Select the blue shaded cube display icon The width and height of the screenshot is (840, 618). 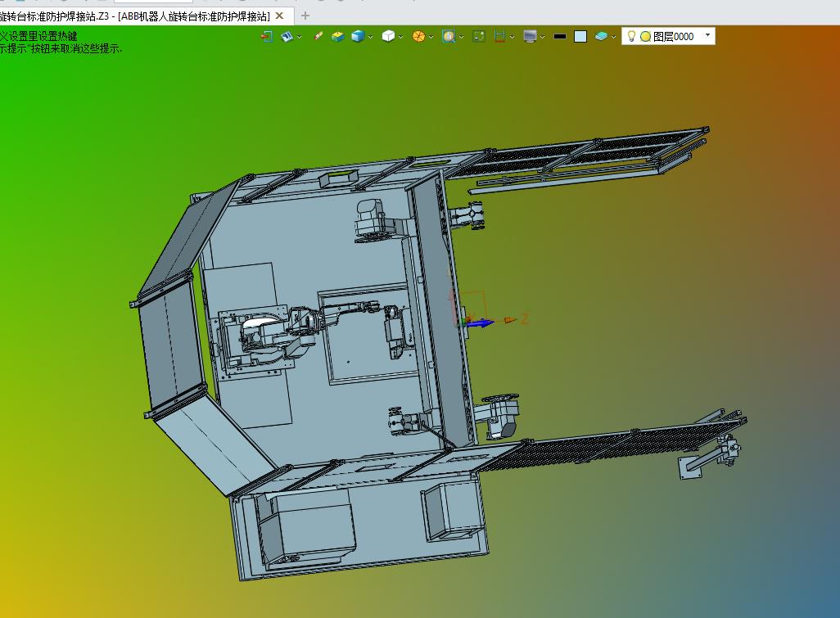pos(358,36)
